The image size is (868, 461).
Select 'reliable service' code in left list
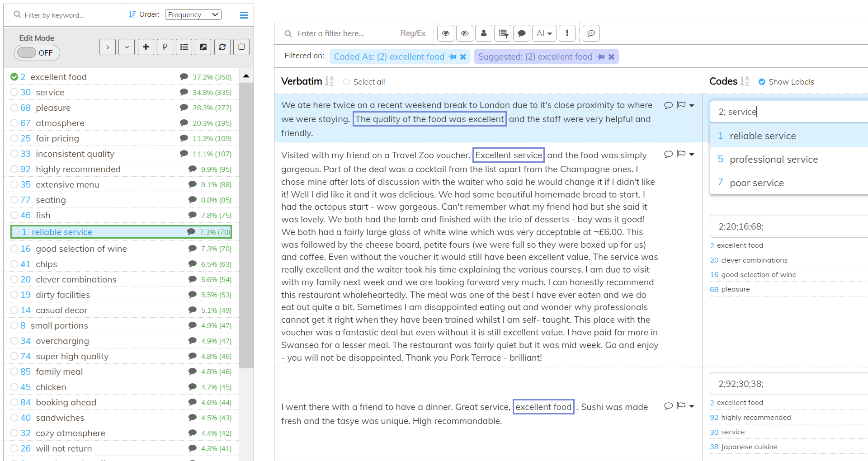tap(121, 232)
